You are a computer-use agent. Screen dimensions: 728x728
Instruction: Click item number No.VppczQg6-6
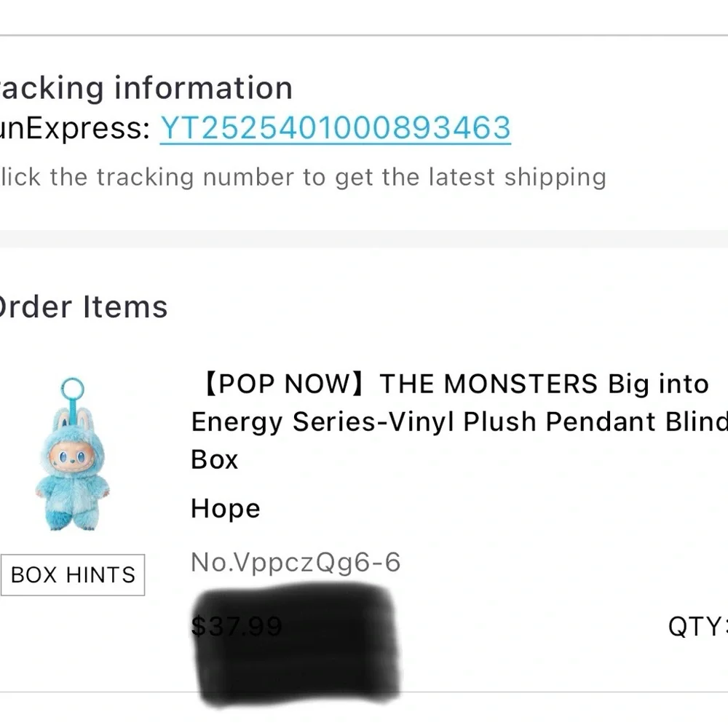coord(296,563)
